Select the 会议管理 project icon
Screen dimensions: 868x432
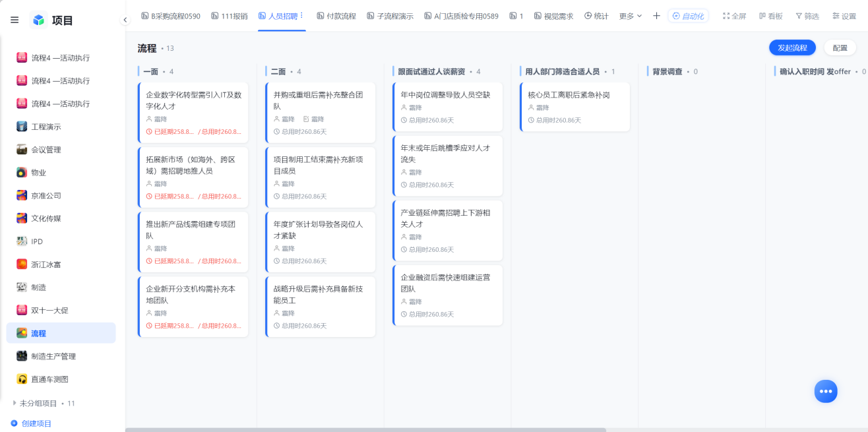pos(22,150)
